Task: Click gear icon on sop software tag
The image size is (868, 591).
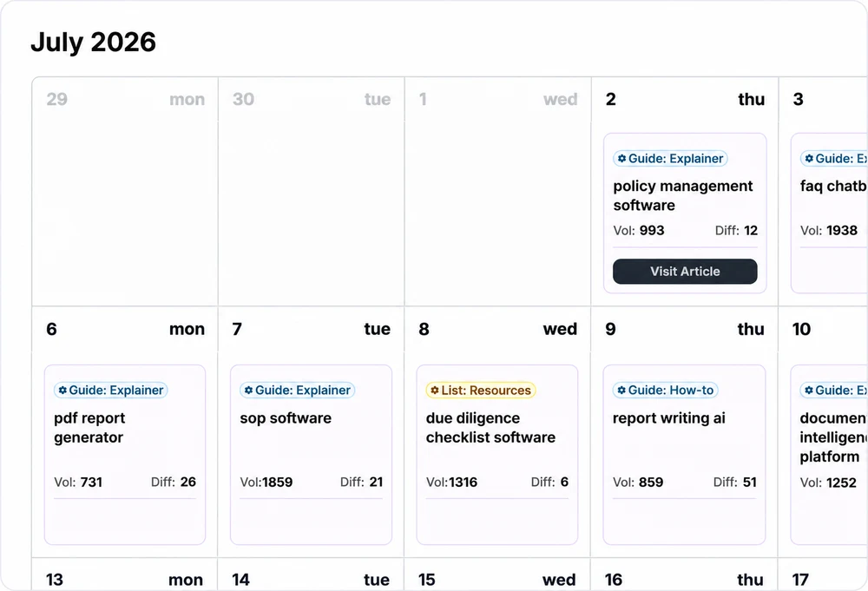Action: point(248,391)
